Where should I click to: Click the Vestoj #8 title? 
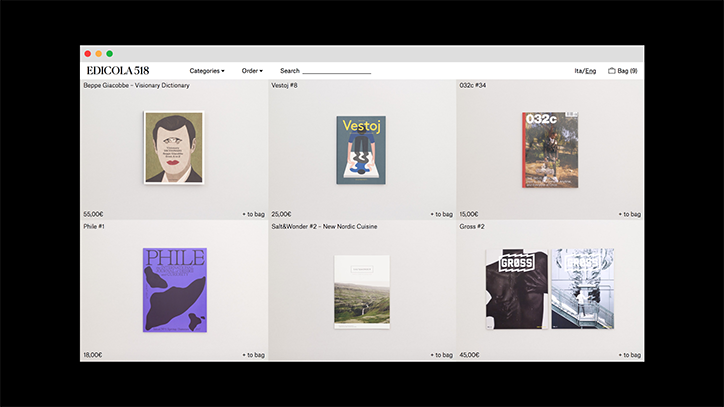[x=284, y=85]
